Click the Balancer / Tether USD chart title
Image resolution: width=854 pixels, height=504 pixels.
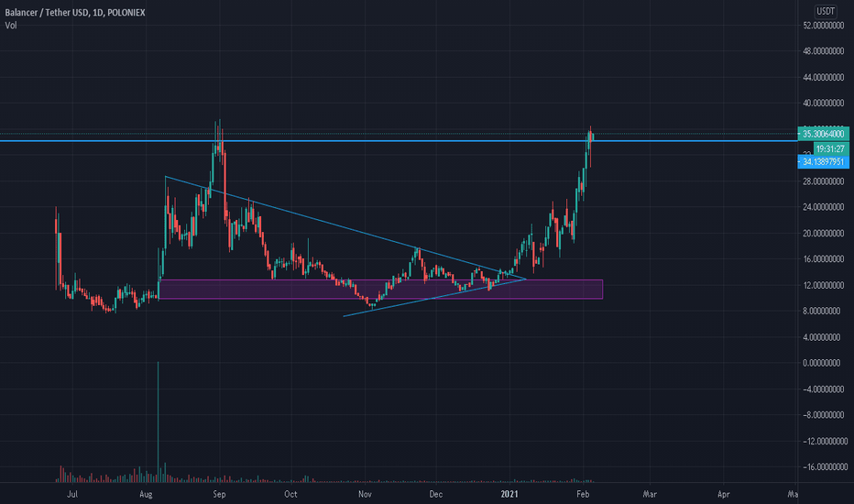(x=75, y=12)
